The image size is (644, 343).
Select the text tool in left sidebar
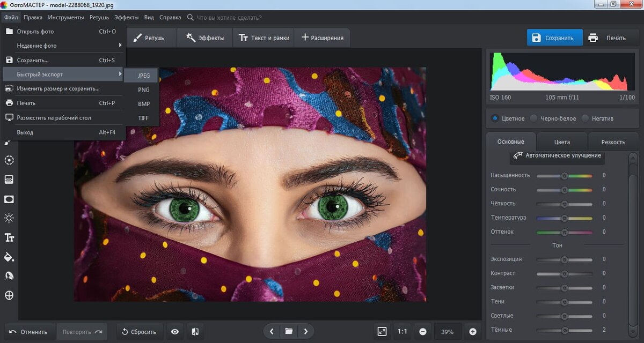[x=9, y=237]
